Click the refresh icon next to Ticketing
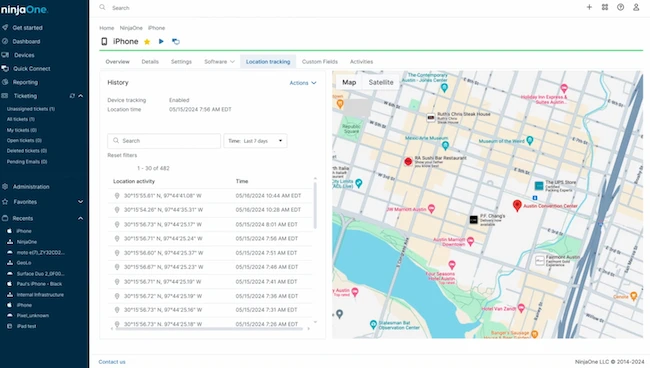The width and height of the screenshot is (650, 368). 72,96
